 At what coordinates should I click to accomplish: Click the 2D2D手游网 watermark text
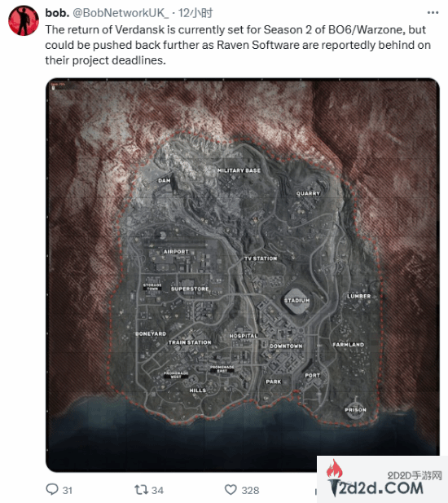(415, 475)
